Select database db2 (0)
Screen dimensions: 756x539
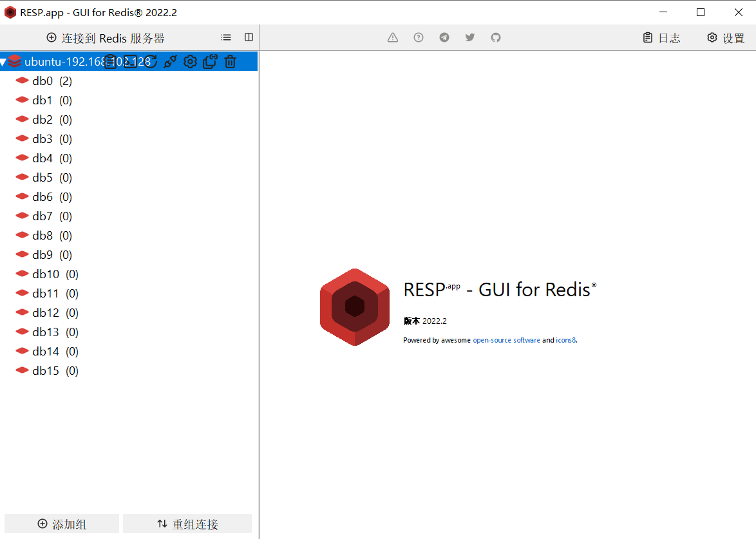(129, 120)
